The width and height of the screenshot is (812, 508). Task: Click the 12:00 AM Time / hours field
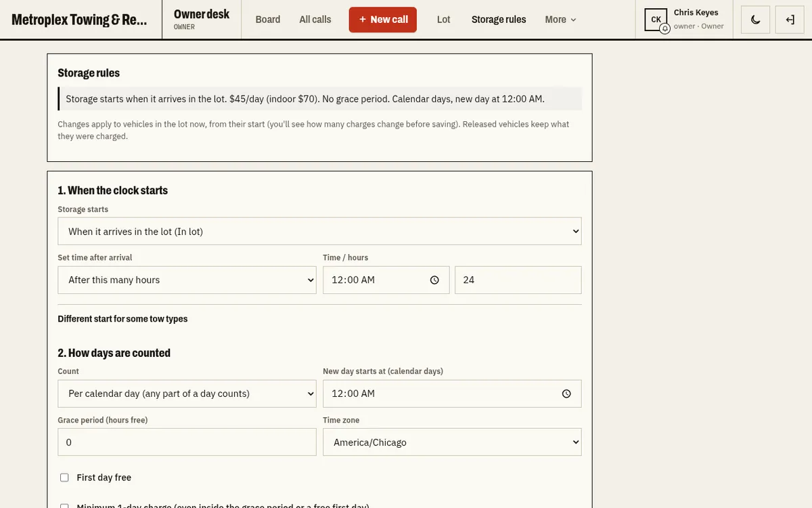pyautogui.click(x=386, y=280)
